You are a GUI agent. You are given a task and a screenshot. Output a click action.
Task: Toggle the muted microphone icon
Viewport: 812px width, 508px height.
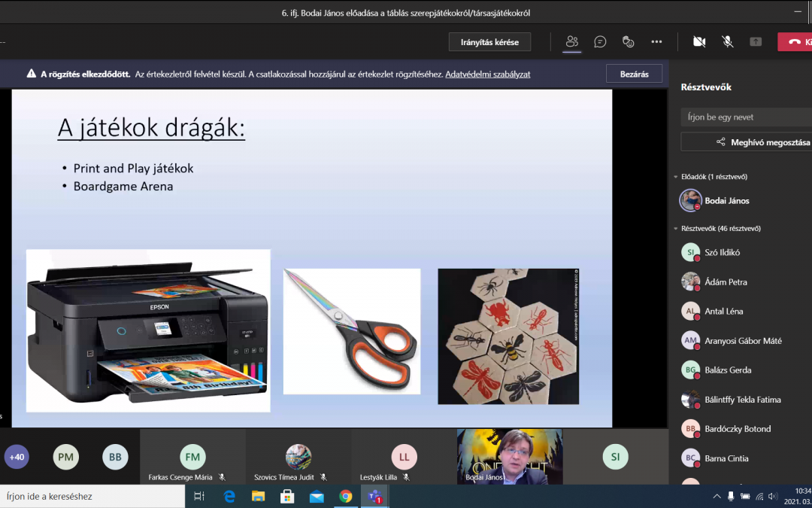pyautogui.click(x=728, y=42)
